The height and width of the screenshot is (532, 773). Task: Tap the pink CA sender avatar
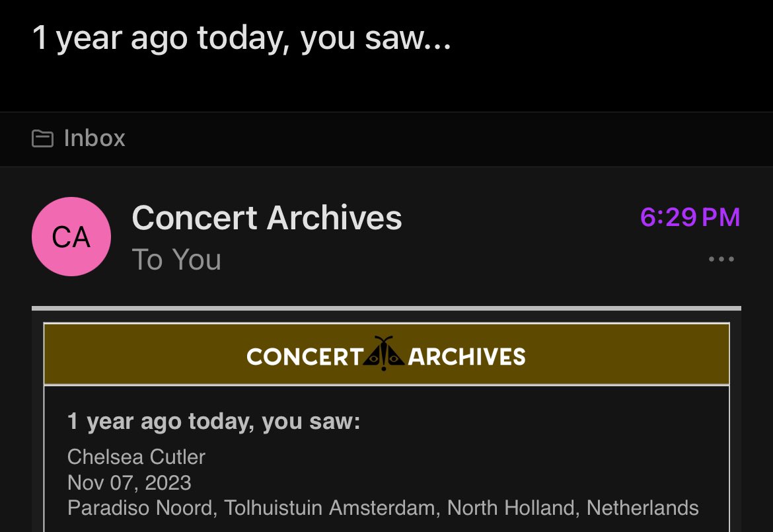(x=71, y=237)
